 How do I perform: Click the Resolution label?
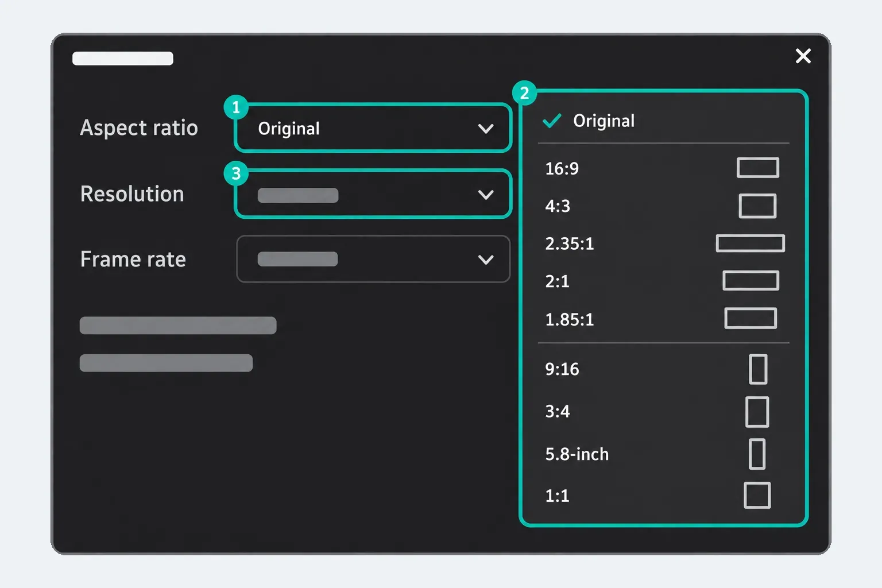coord(132,194)
